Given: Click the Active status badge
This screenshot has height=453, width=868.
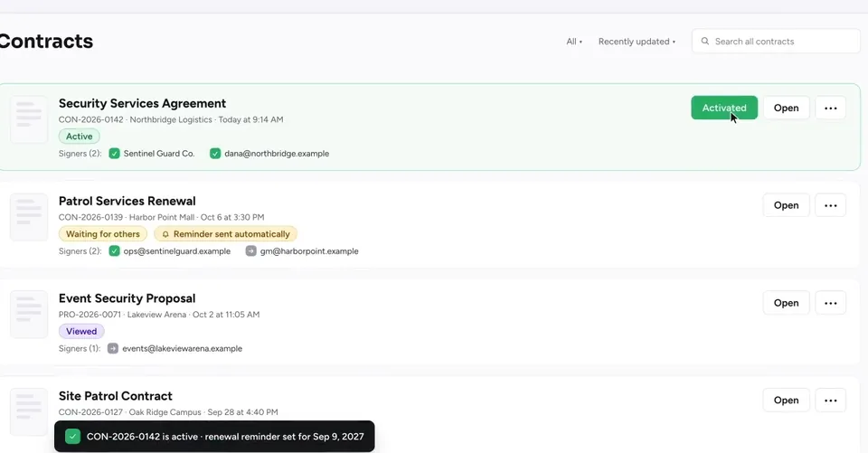Looking at the screenshot, I should tap(80, 137).
